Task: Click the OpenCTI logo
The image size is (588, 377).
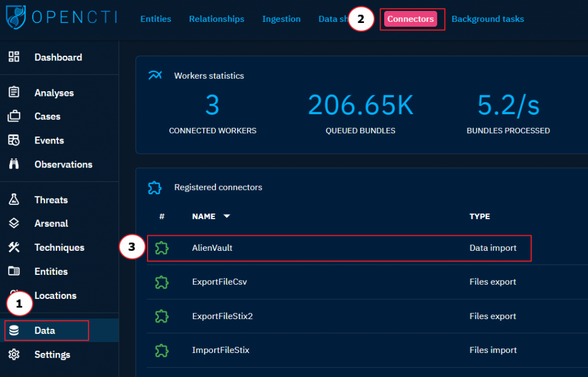Action: 61,17
